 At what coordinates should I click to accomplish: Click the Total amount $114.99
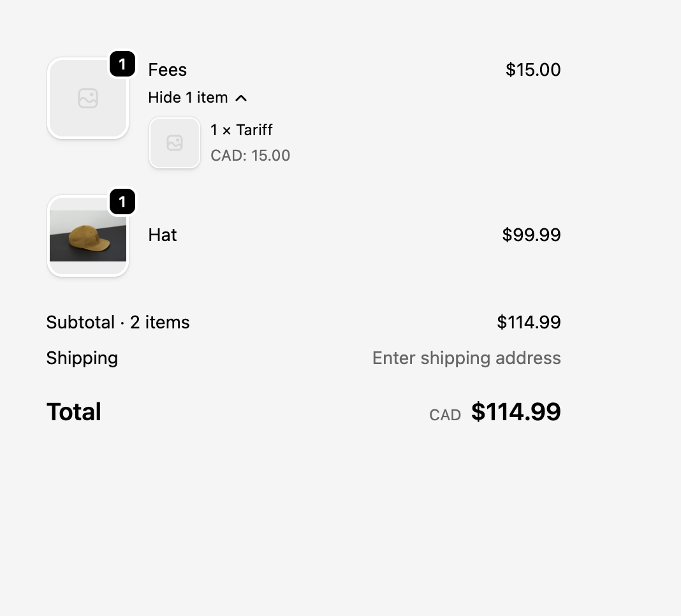click(x=516, y=411)
